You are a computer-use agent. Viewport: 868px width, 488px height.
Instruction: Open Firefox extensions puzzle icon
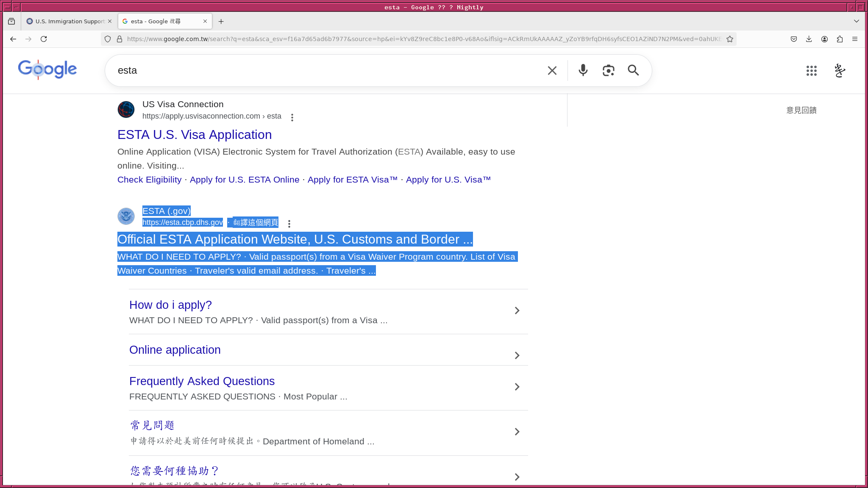tap(840, 39)
